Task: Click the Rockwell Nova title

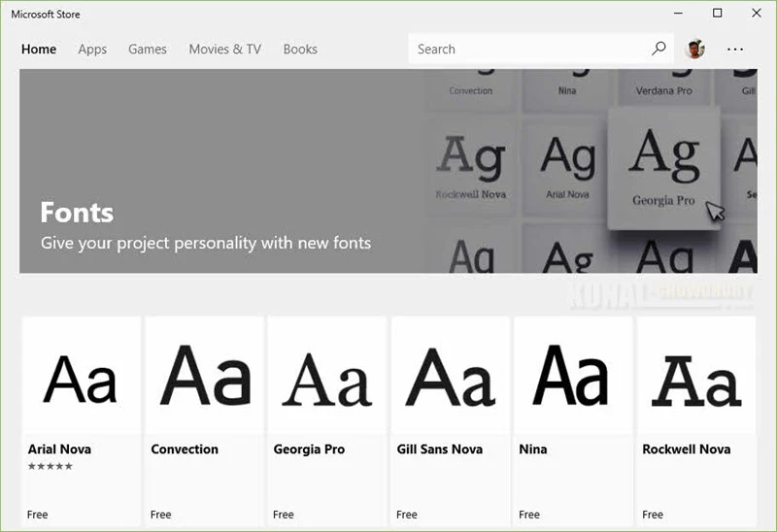Action: (687, 449)
